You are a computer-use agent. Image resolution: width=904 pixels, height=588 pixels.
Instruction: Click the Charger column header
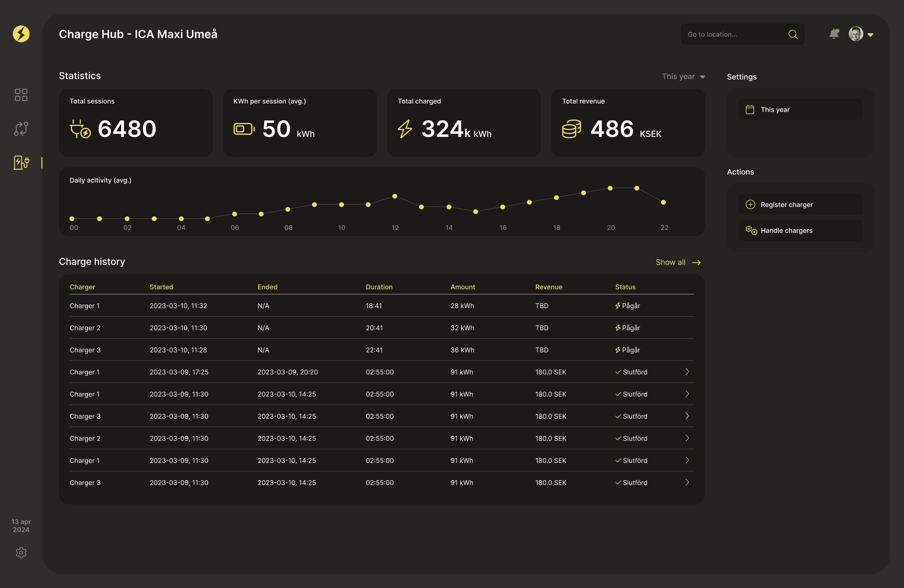click(x=82, y=287)
